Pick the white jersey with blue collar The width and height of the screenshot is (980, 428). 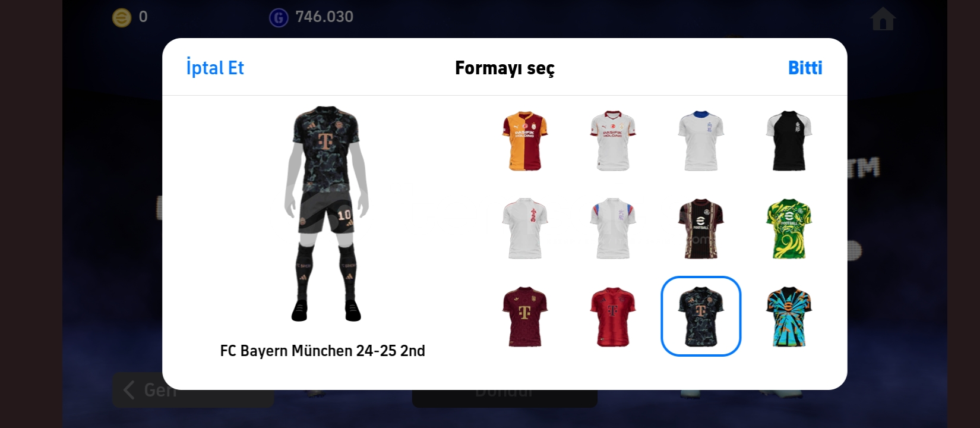click(701, 141)
